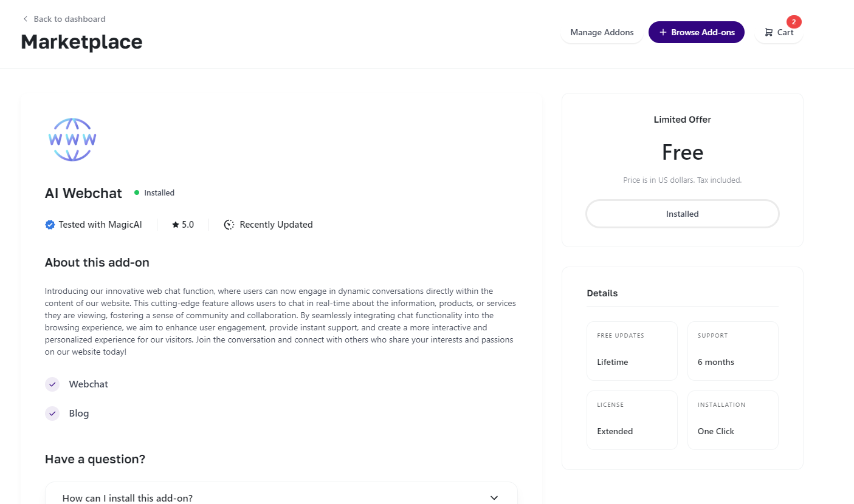The width and height of the screenshot is (854, 504).
Task: Go back to dashboard link
Action: tap(69, 19)
